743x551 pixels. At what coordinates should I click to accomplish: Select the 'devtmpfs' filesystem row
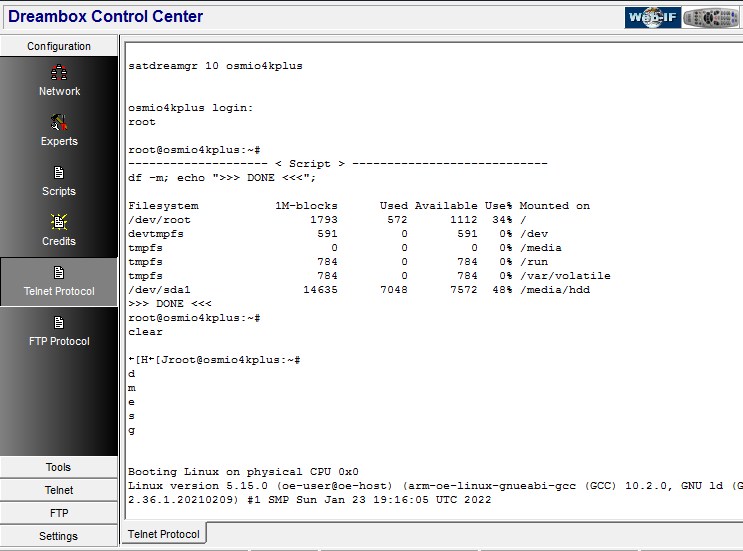(338, 234)
